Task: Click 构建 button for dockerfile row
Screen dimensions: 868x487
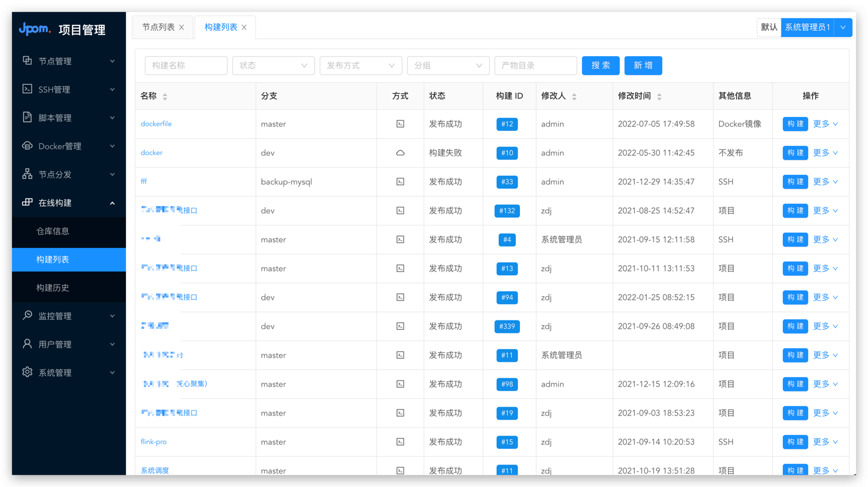Action: [795, 124]
